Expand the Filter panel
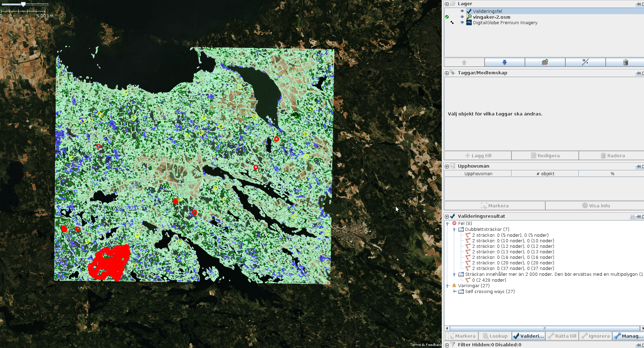 [x=447, y=345]
